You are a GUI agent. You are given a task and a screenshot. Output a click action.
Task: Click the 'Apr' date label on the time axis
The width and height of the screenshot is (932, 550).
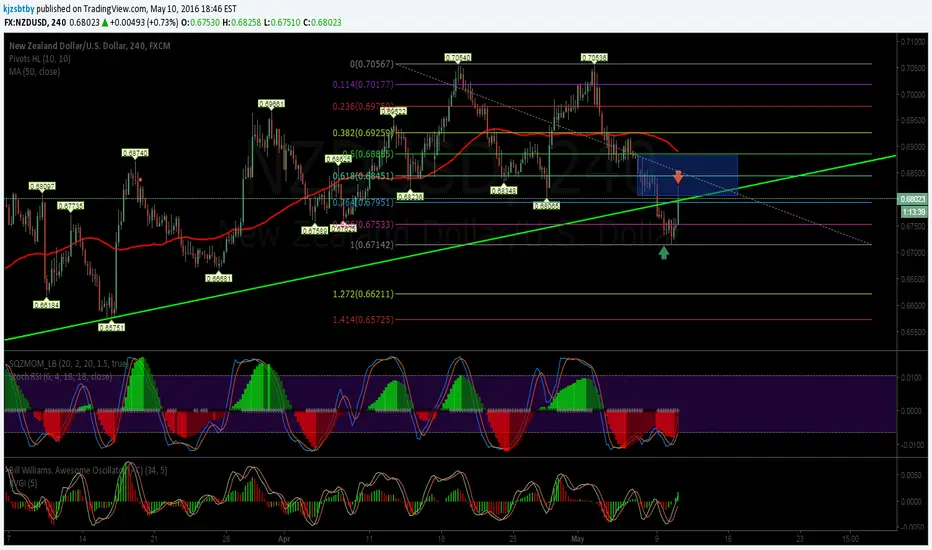coord(284,539)
